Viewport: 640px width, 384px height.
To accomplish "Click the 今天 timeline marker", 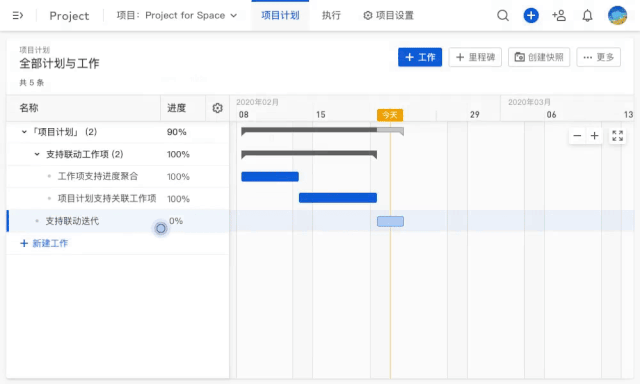I will 390,115.
